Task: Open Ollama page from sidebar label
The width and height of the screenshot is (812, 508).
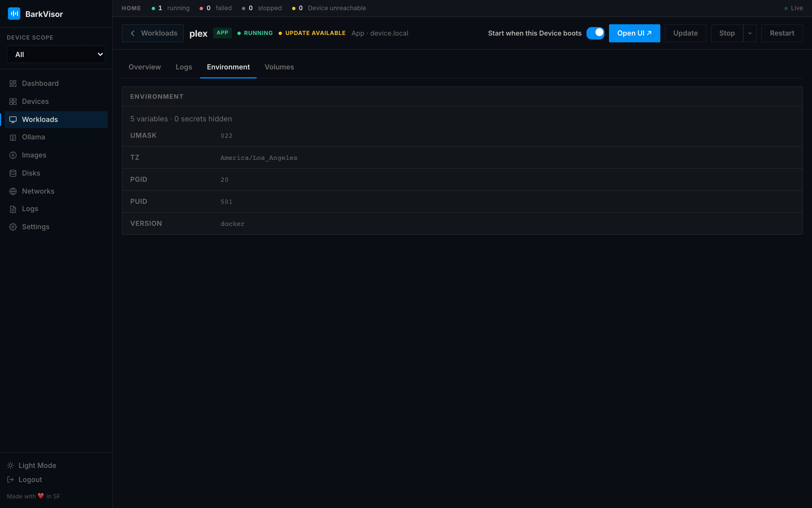Action: pos(34,137)
